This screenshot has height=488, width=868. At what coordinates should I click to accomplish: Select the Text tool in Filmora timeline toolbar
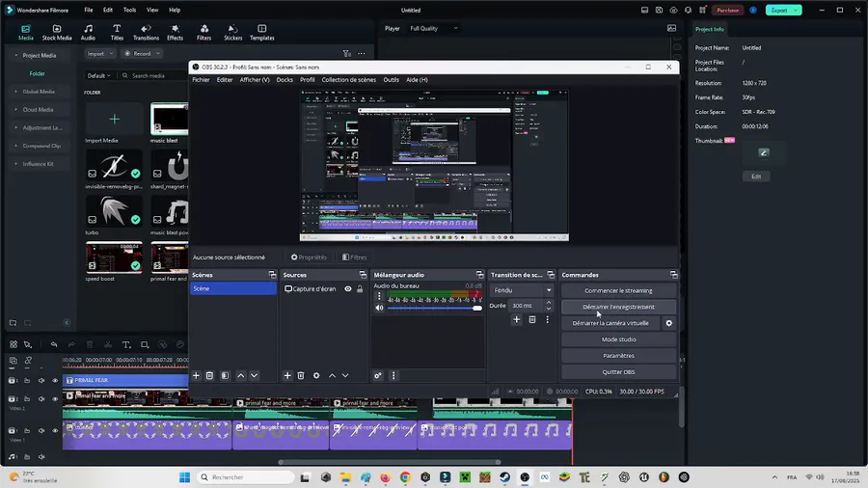(x=126, y=344)
